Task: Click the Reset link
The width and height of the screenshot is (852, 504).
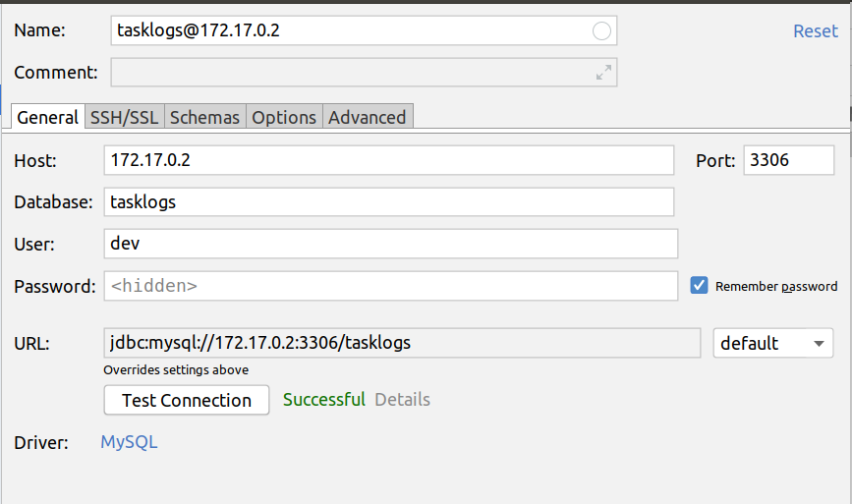Action: point(815,31)
